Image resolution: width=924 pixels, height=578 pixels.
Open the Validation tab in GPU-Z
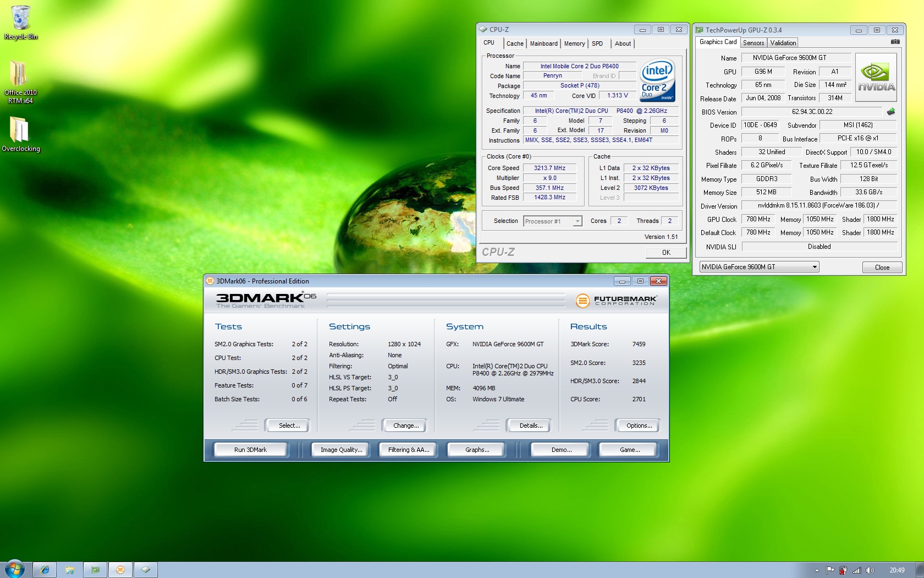pyautogui.click(x=783, y=43)
